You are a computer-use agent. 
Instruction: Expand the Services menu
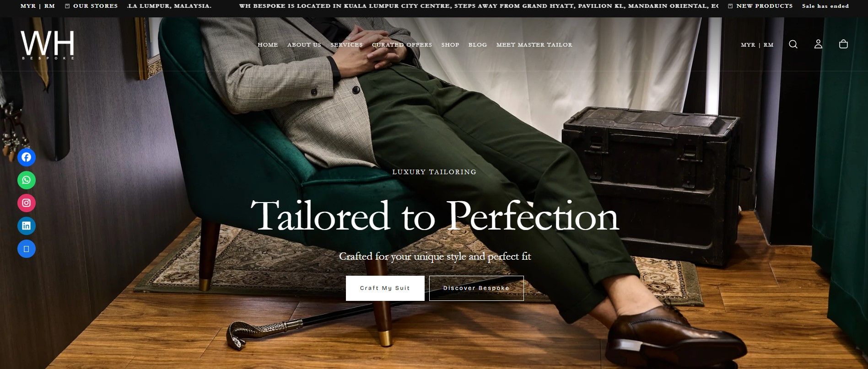(346, 45)
